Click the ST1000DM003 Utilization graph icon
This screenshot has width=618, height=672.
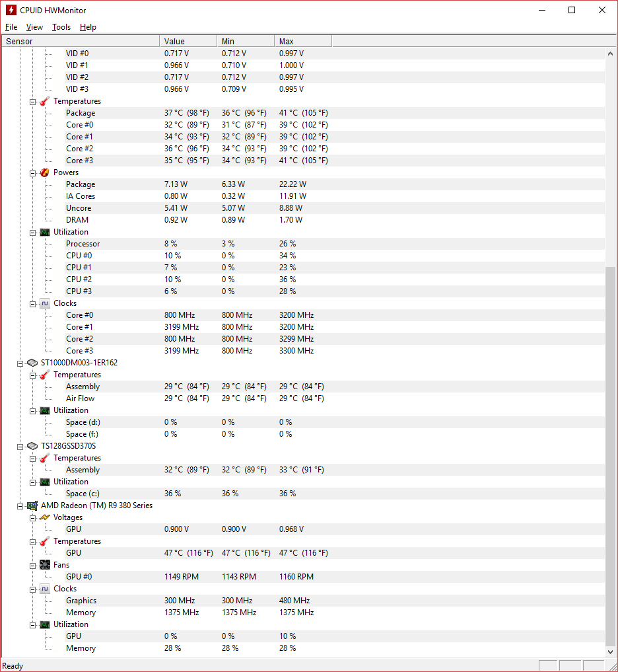(44, 410)
